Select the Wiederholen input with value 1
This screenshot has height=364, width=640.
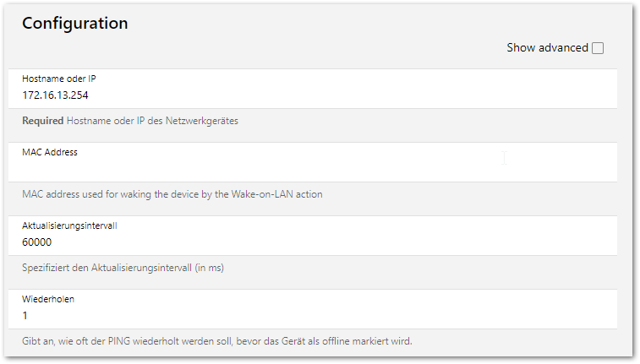[313, 315]
